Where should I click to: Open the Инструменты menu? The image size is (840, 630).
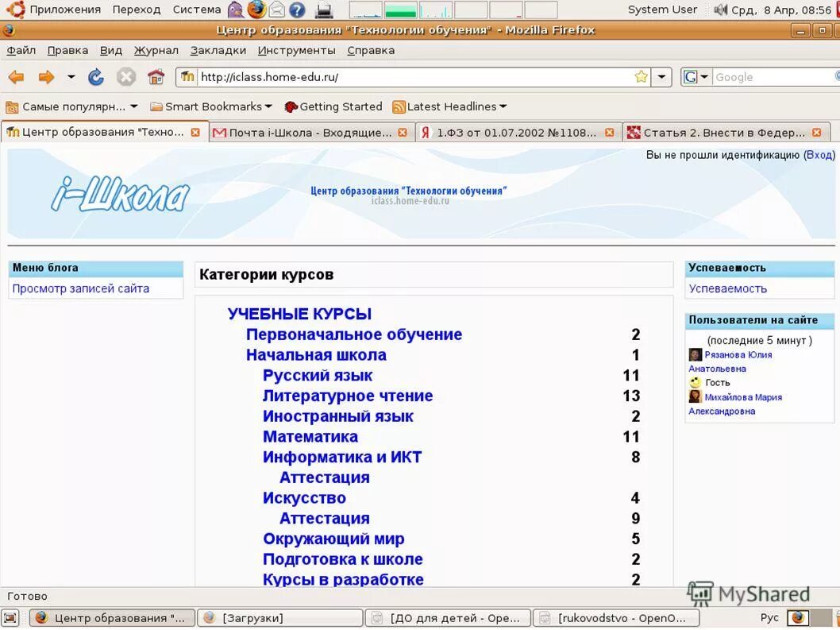(296, 50)
